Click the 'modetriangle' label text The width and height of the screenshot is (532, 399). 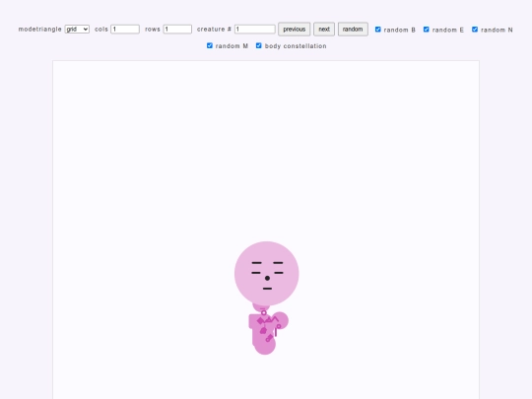[40, 30]
